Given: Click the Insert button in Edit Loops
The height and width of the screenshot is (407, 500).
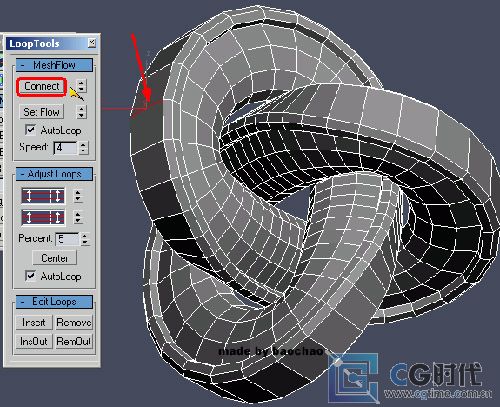Looking at the screenshot, I should tap(34, 322).
